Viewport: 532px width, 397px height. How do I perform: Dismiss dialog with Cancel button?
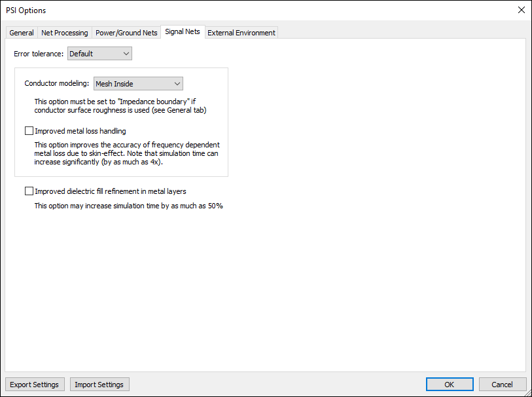502,385
